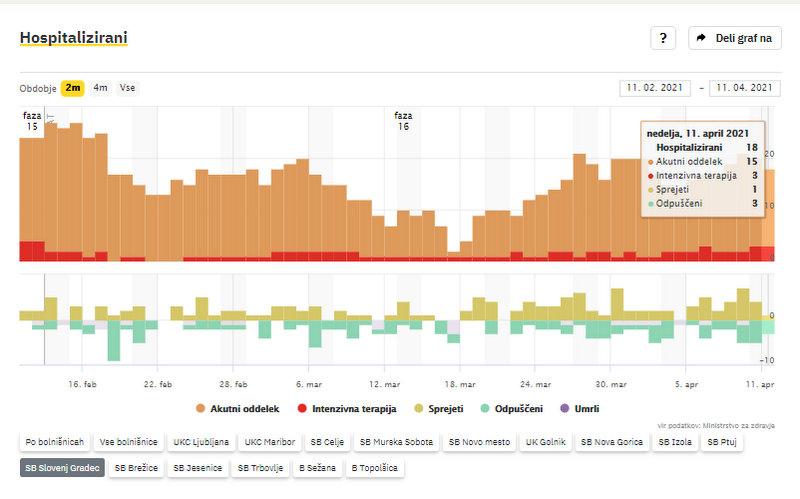Switch period to 4m
The width and height of the screenshot is (800, 499).
click(x=100, y=88)
